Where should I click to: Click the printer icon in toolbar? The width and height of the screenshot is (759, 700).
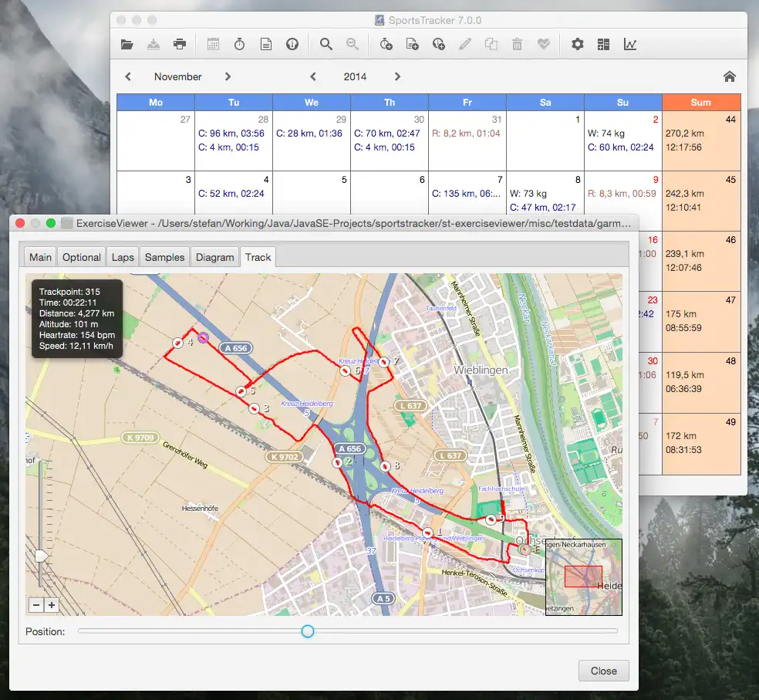[180, 45]
